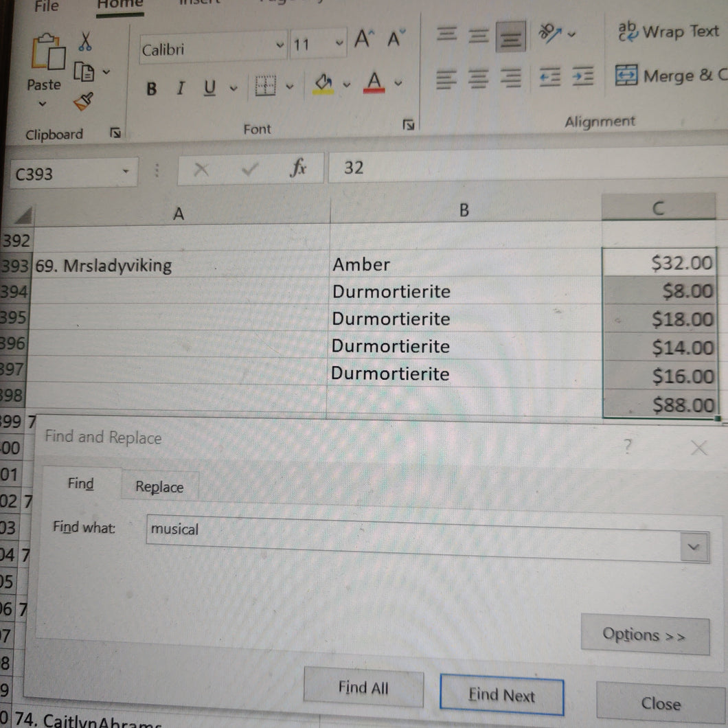Select column A header

click(181, 213)
